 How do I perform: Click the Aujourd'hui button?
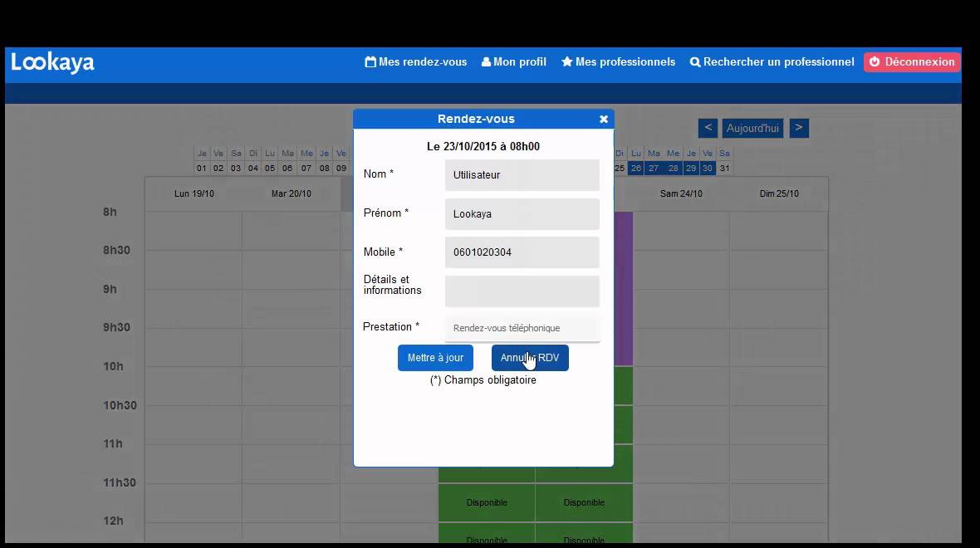coord(752,128)
